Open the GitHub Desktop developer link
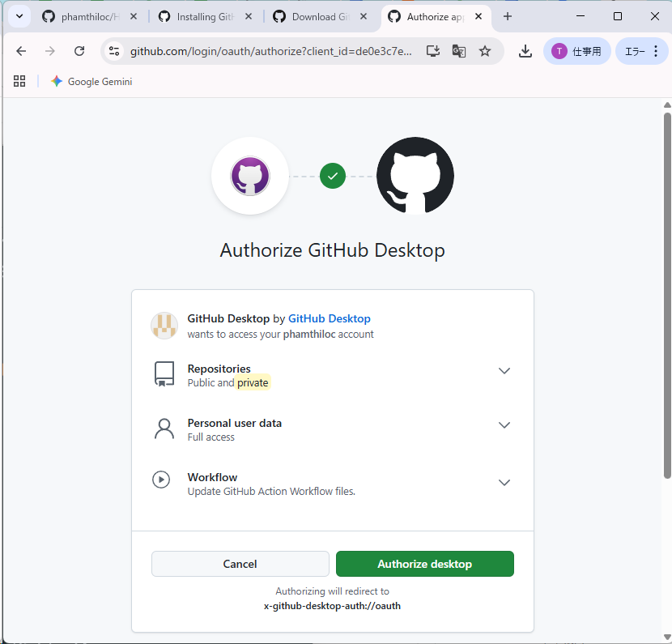The width and height of the screenshot is (672, 644). 330,318
